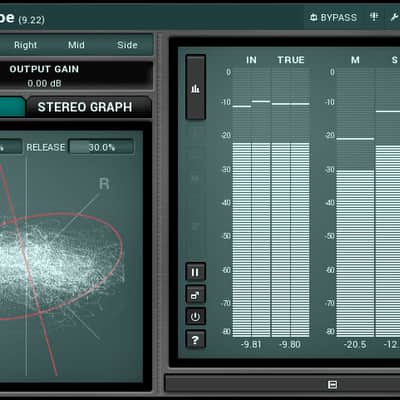Collapse the panel with the bottom bar icon

point(332,384)
